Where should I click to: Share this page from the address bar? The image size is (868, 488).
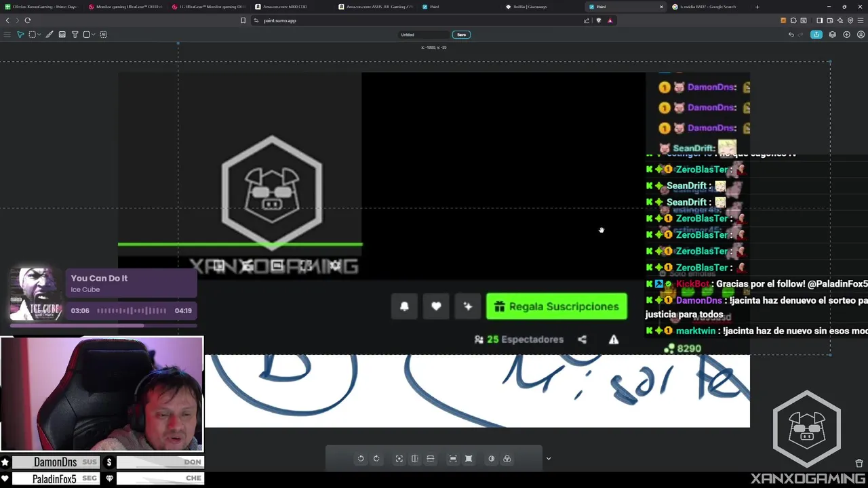click(587, 20)
